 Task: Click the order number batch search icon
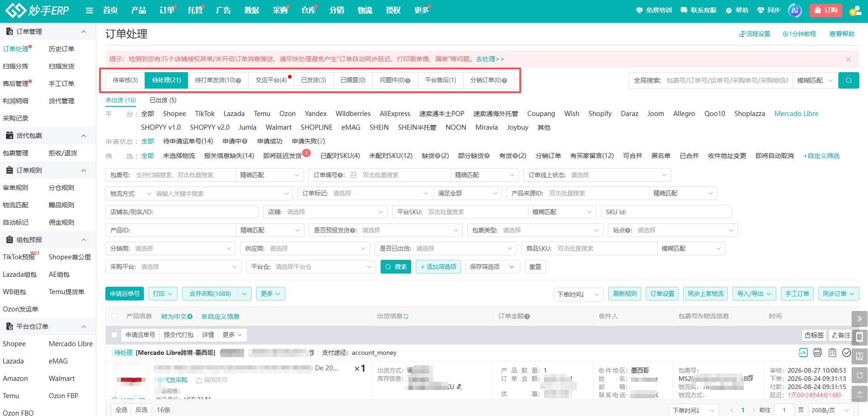pyautogui.click(x=353, y=175)
